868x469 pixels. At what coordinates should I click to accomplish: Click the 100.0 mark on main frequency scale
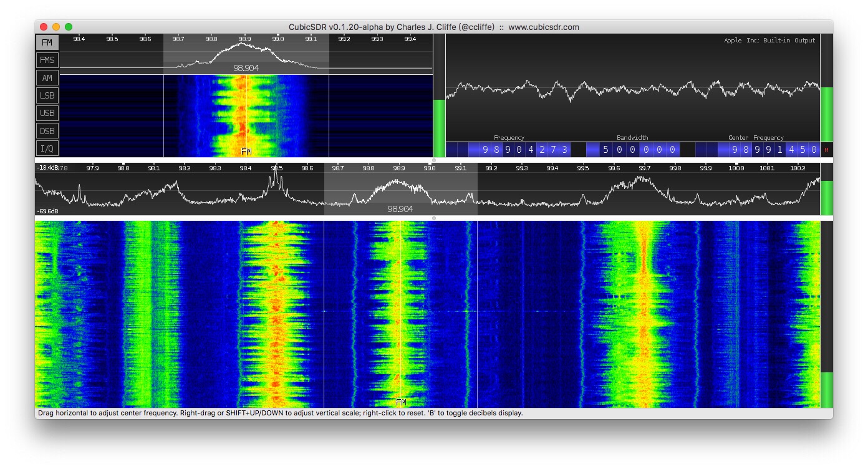point(736,168)
